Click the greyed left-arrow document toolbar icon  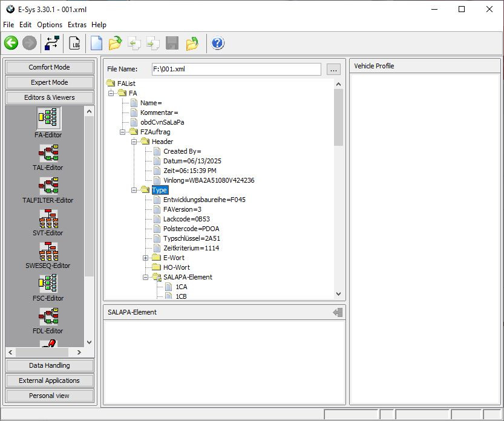click(134, 43)
